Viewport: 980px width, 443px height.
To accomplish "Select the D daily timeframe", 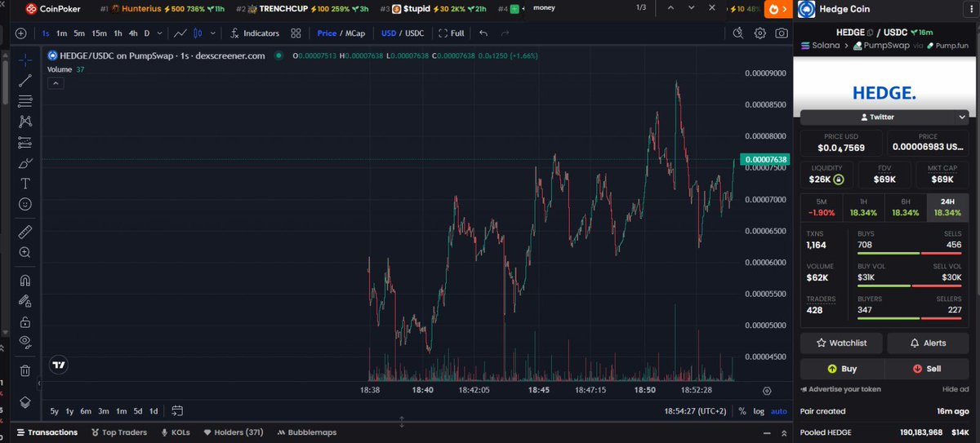I will [x=147, y=33].
